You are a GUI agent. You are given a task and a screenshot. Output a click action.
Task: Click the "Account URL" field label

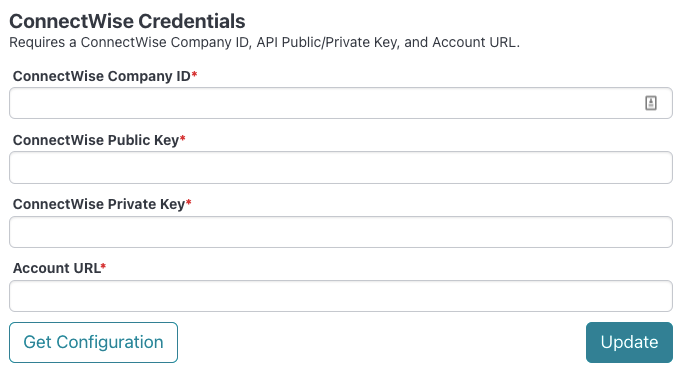pyautogui.click(x=57, y=268)
